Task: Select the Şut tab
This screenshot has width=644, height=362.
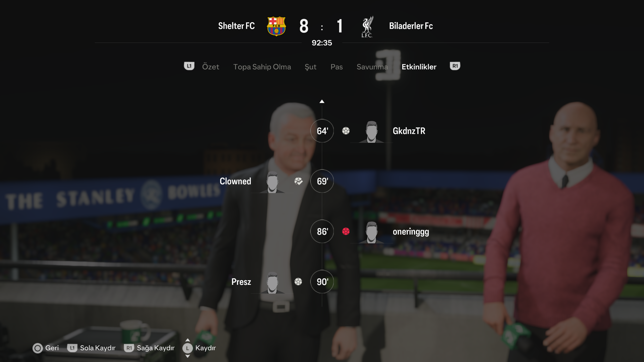Action: tap(310, 67)
